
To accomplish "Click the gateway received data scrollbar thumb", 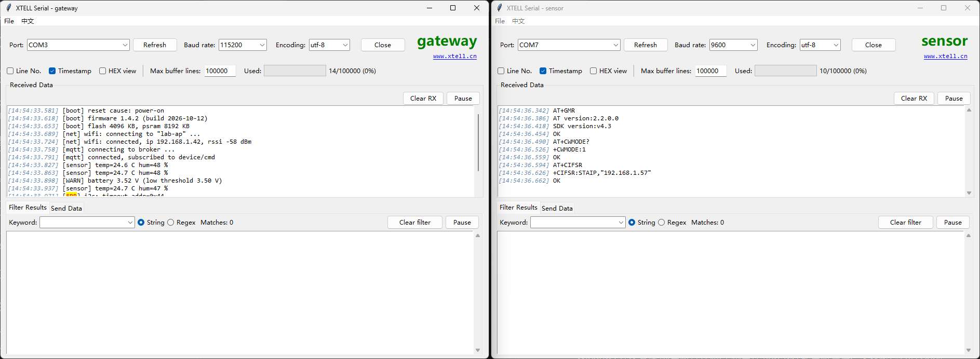I will [478, 142].
